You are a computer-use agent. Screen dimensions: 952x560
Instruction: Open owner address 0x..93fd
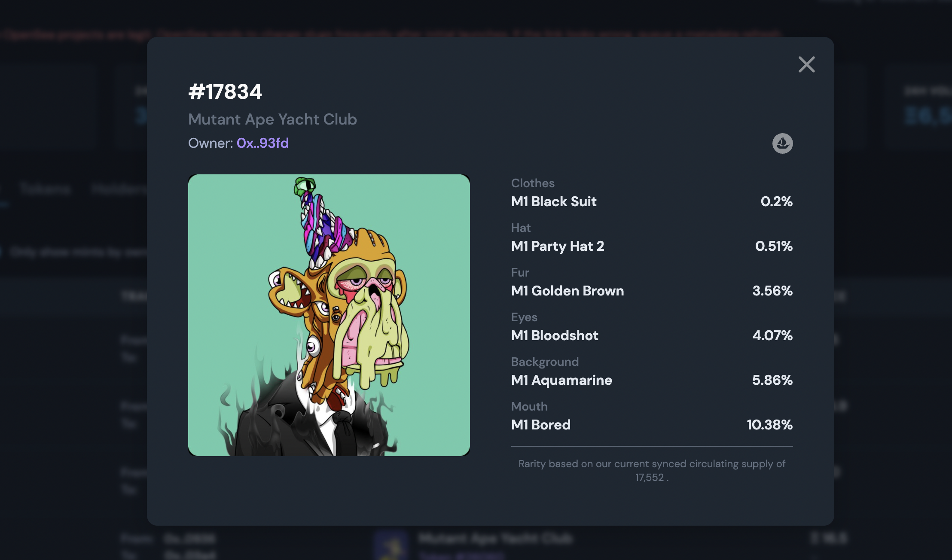click(x=262, y=143)
